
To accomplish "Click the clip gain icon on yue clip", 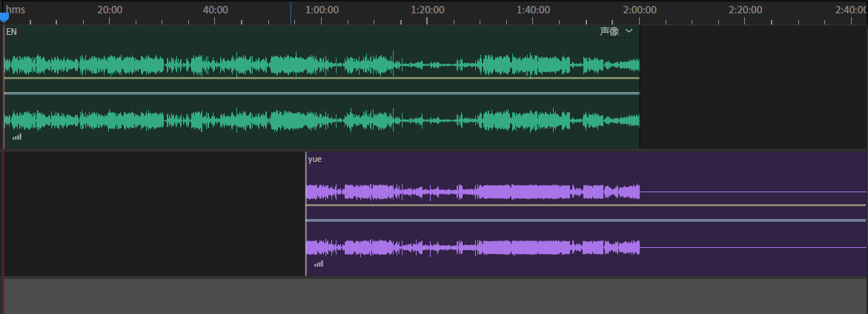I will coord(319,264).
